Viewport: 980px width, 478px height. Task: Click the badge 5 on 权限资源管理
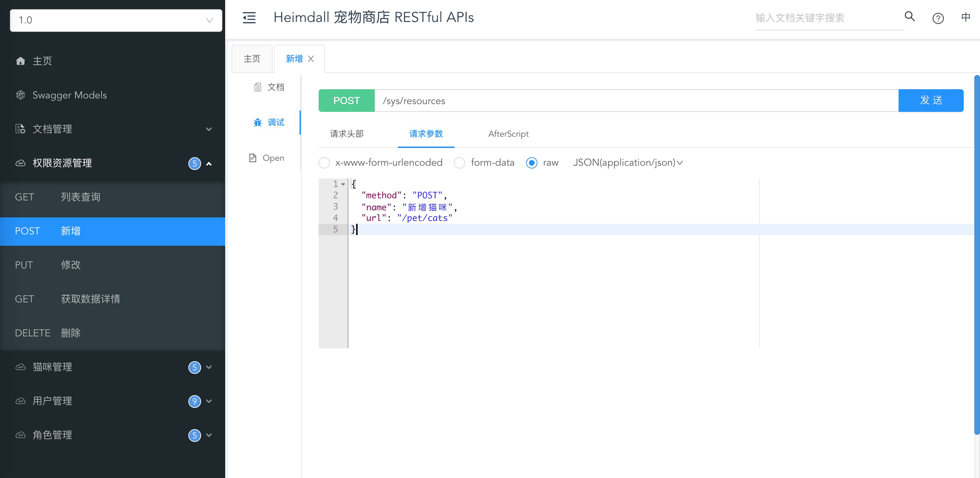(194, 163)
